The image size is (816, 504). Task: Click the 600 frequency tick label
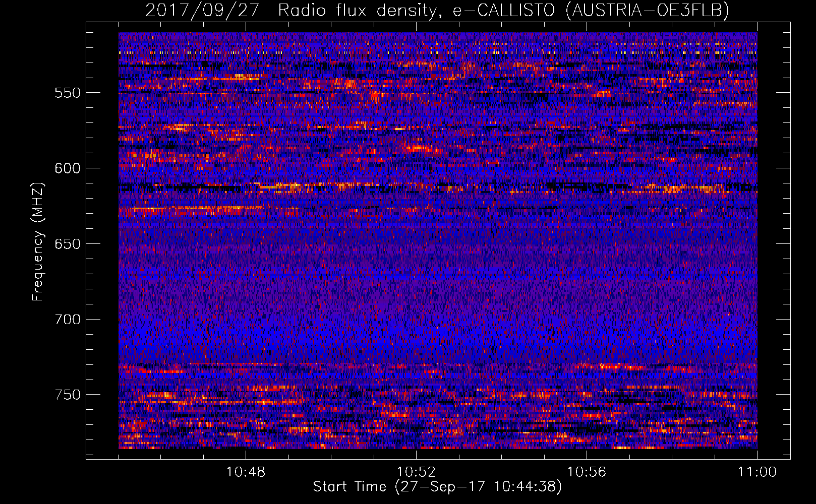[x=68, y=168]
